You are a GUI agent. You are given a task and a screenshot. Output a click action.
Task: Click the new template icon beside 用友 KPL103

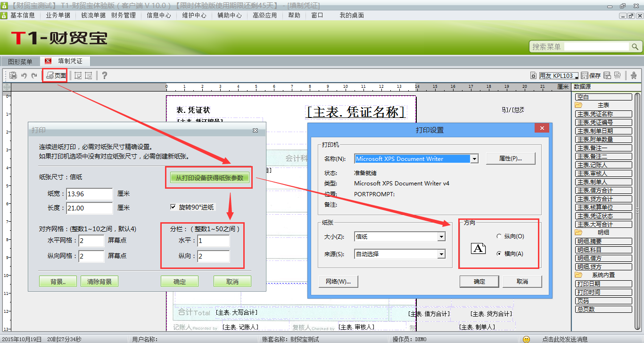point(533,75)
